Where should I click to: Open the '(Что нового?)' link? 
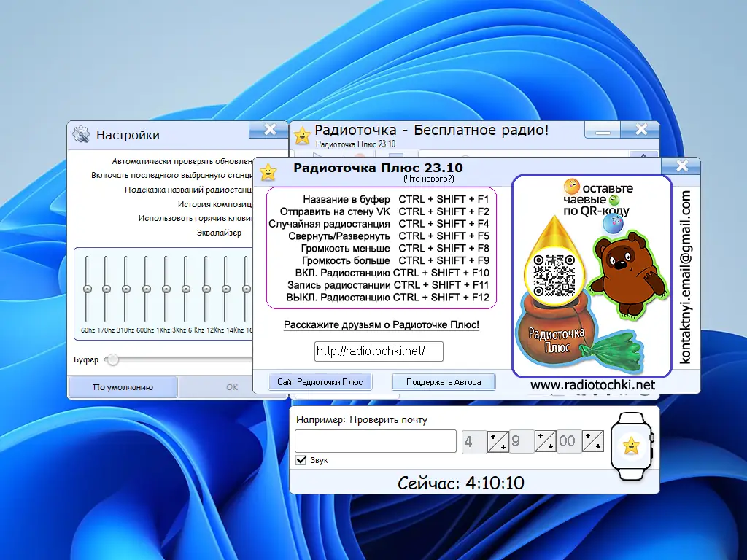429,179
